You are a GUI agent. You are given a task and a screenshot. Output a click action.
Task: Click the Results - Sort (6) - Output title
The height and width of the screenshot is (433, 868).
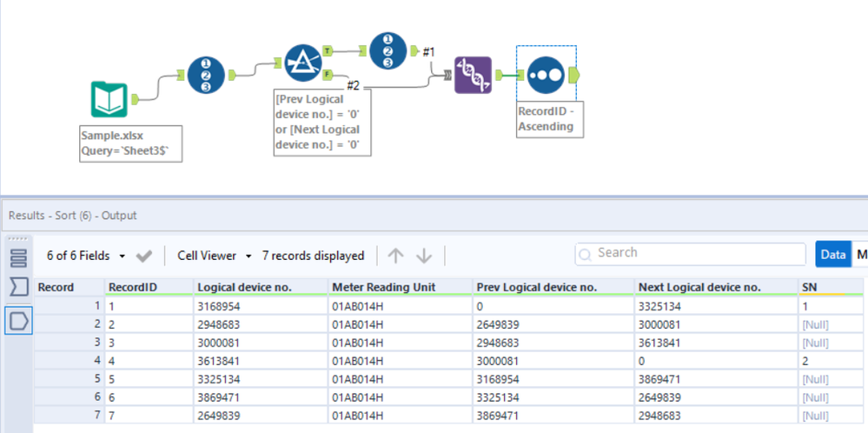[72, 216]
